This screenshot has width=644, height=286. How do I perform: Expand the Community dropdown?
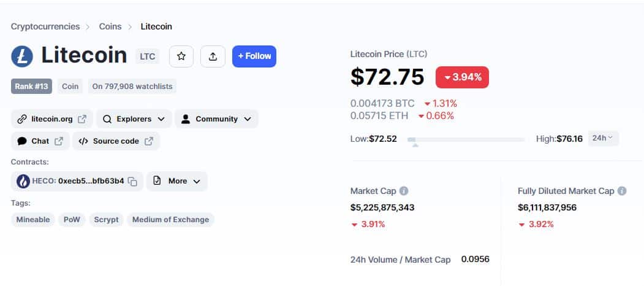pos(216,119)
